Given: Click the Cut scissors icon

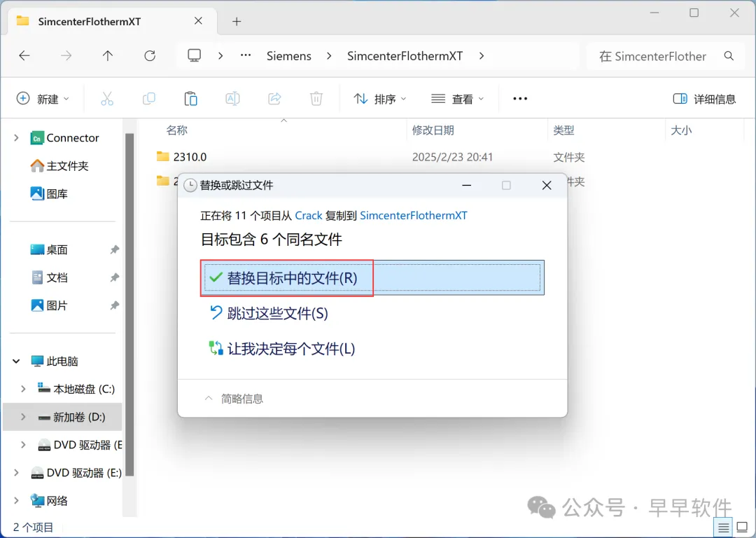Looking at the screenshot, I should click(x=107, y=99).
